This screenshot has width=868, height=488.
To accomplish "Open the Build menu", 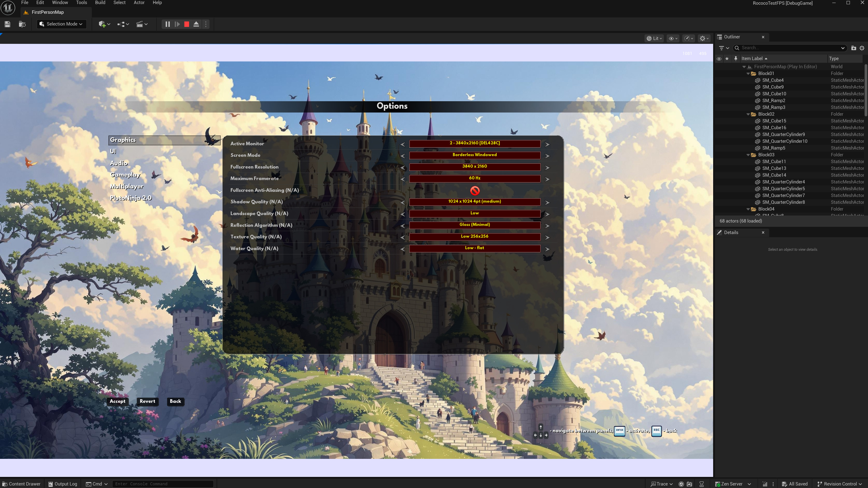I will click(100, 3).
